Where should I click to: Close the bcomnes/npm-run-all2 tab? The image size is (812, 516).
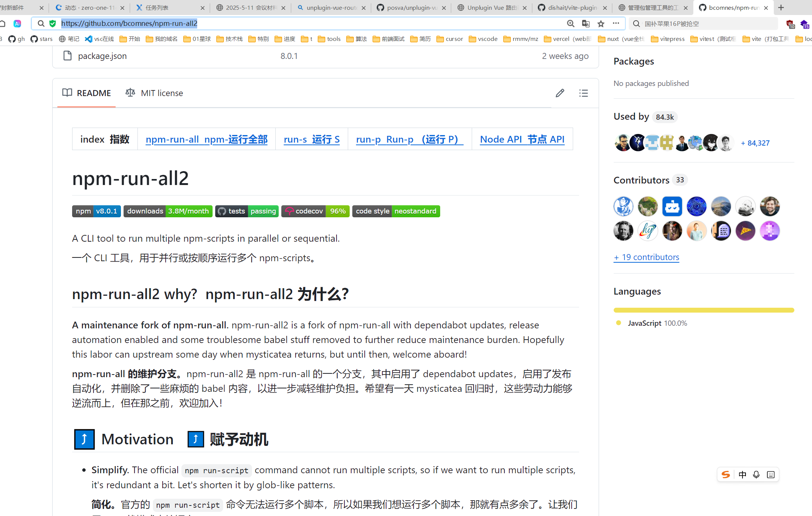click(766, 8)
